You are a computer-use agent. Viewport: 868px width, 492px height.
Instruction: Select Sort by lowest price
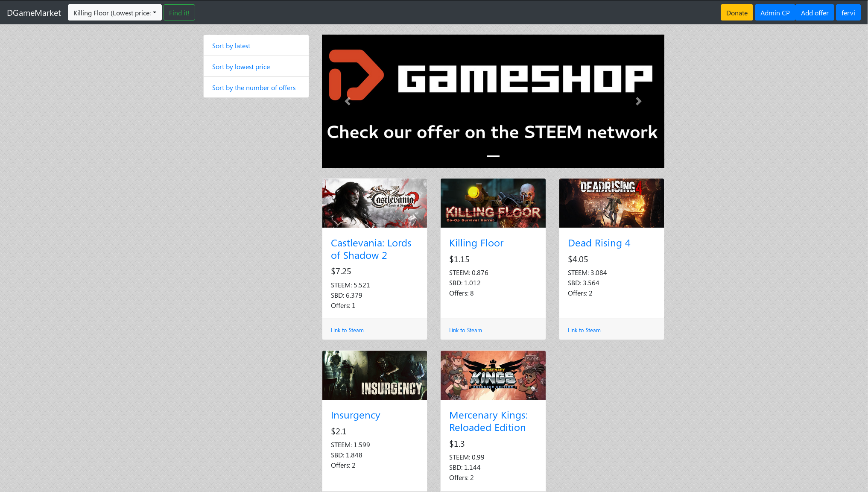[241, 67]
